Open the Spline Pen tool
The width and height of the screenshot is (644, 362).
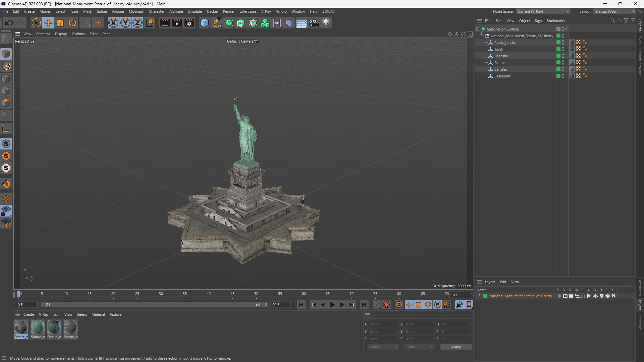[x=217, y=23]
